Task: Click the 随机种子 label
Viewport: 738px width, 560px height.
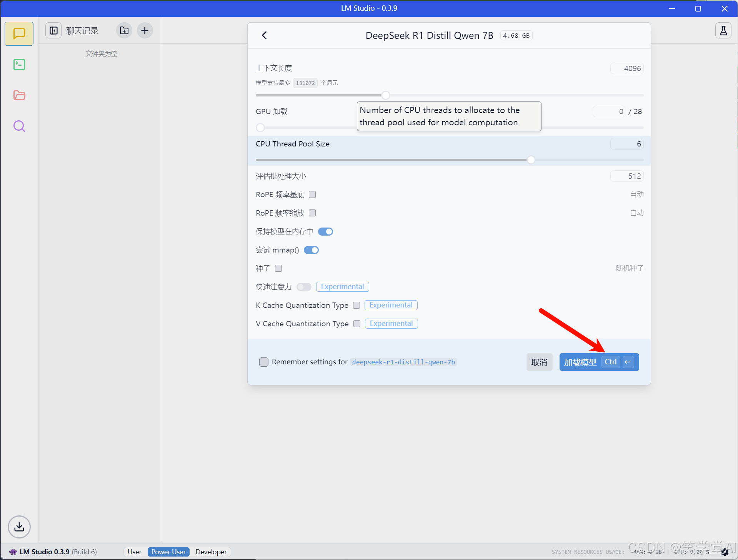Action: point(630,268)
